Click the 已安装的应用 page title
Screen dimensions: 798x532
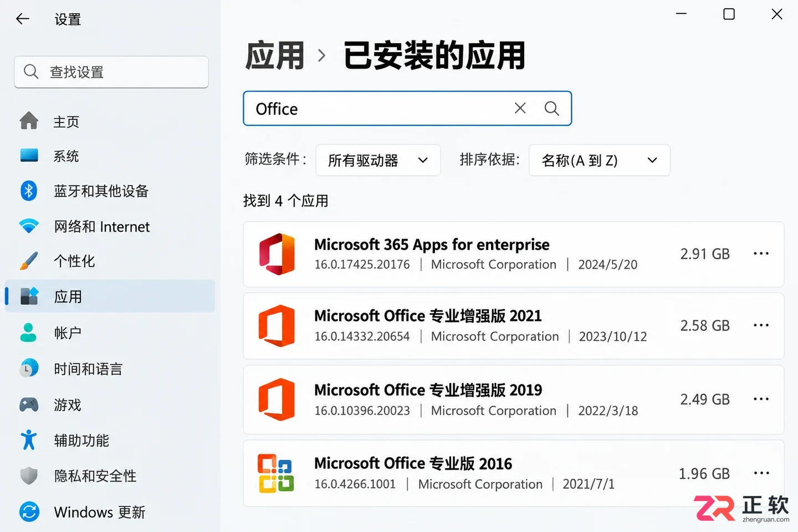point(434,55)
